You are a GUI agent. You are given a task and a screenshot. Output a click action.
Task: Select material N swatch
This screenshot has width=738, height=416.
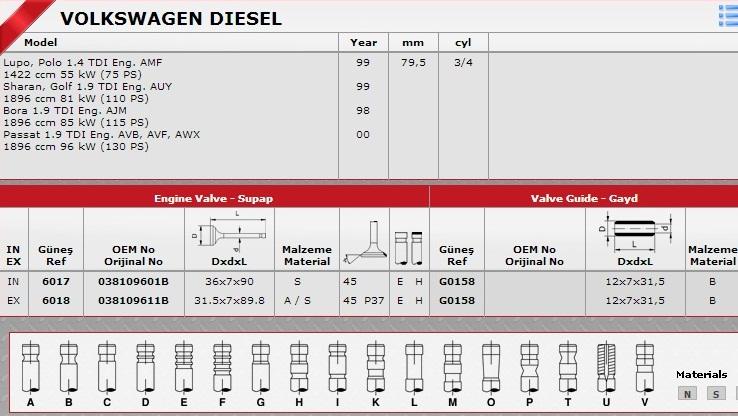pos(687,394)
